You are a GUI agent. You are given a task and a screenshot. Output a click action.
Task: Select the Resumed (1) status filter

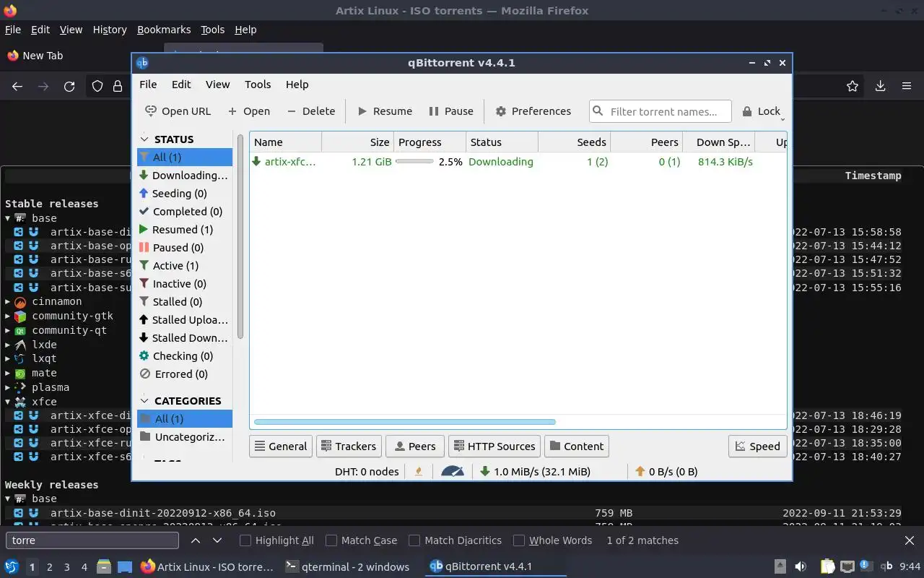185,230
